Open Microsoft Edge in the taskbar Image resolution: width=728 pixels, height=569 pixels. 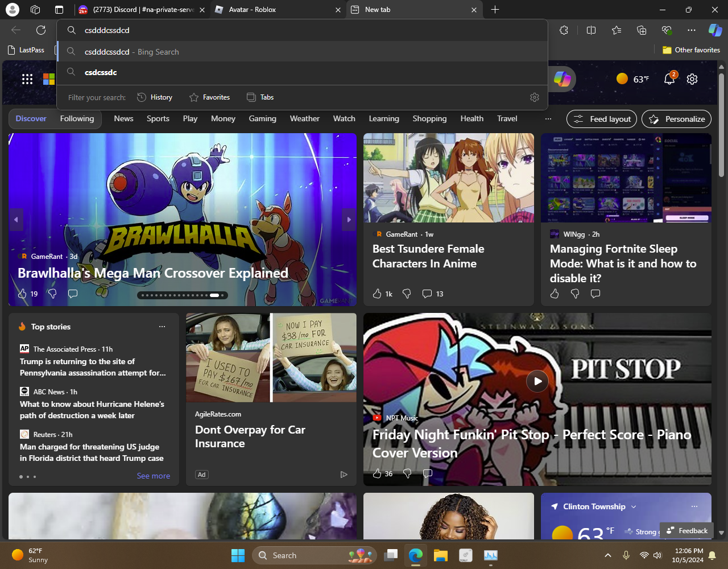click(x=416, y=555)
